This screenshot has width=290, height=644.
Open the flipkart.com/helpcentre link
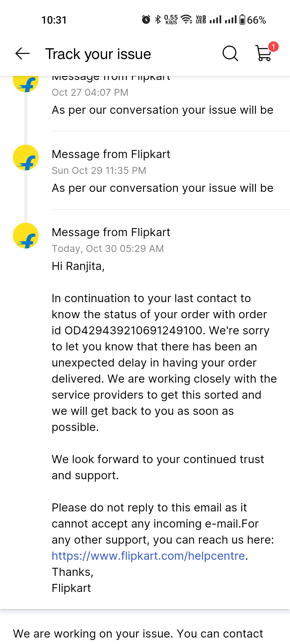[148, 556]
